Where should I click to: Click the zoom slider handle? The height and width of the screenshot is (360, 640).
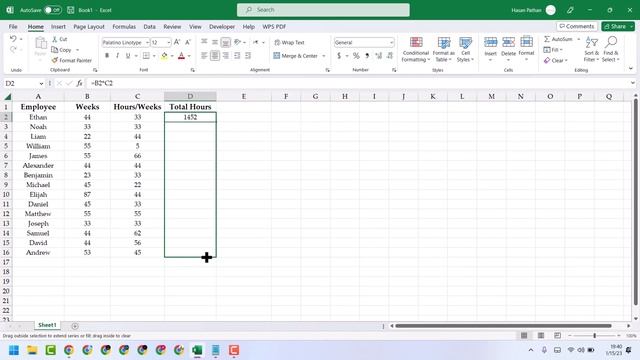tap(595, 336)
